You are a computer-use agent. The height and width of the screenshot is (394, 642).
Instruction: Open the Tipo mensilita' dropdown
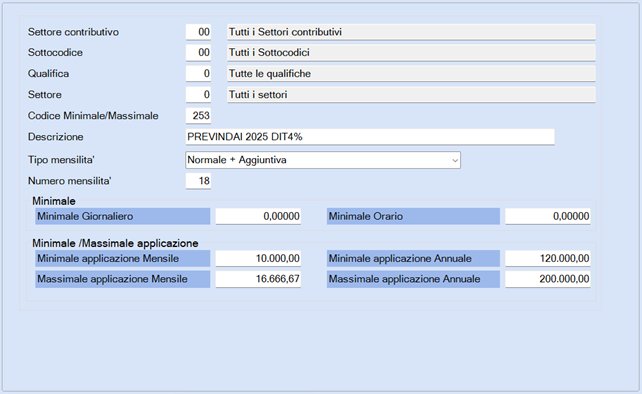pyautogui.click(x=323, y=160)
